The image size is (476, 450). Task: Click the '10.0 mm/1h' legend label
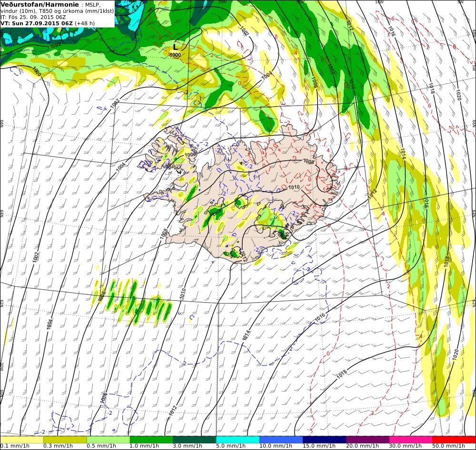[x=276, y=446]
